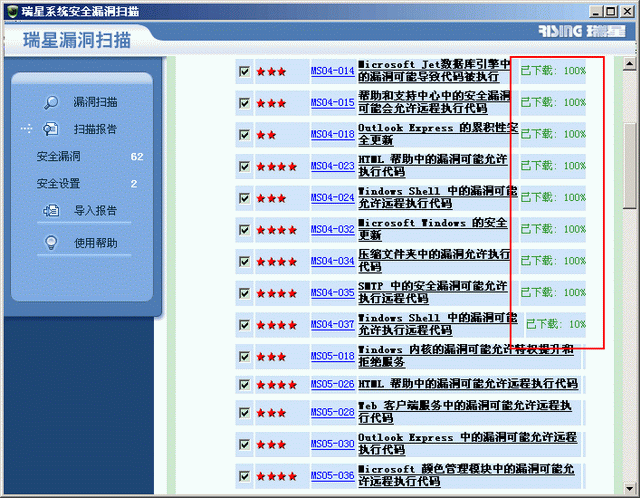Open the MS04-035 bulletin link
This screenshot has width=640, height=498.
333,293
